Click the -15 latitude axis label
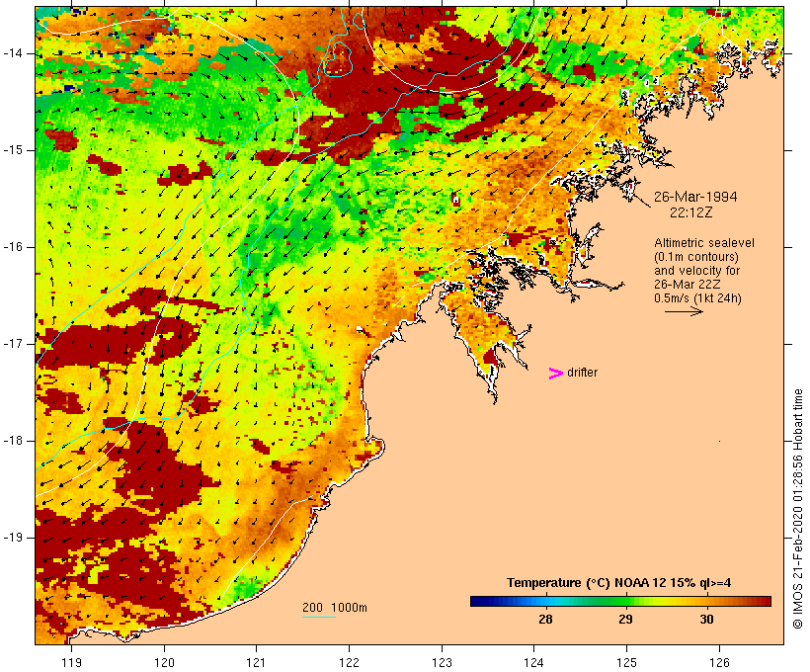Screen dimensions: 810x672 coord(13,150)
